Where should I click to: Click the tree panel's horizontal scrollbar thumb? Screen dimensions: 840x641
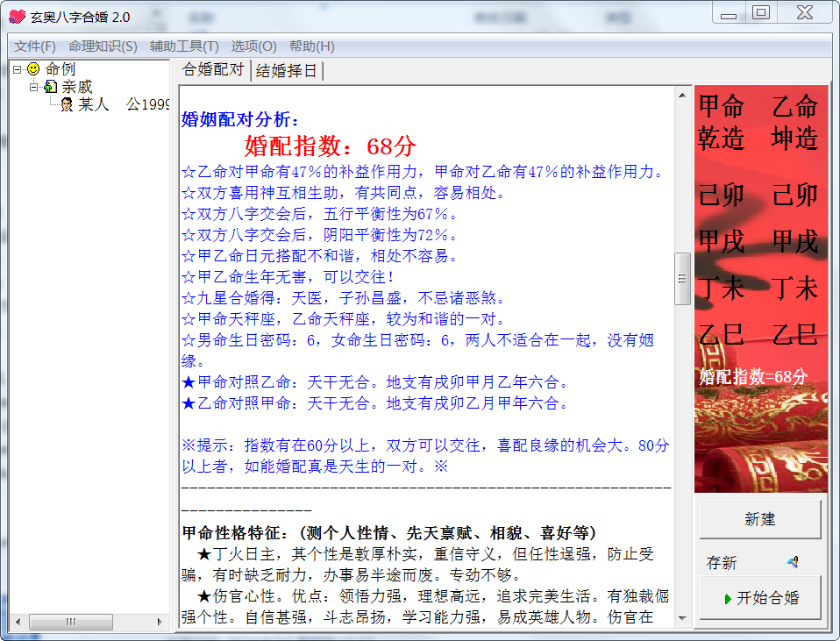[x=71, y=622]
